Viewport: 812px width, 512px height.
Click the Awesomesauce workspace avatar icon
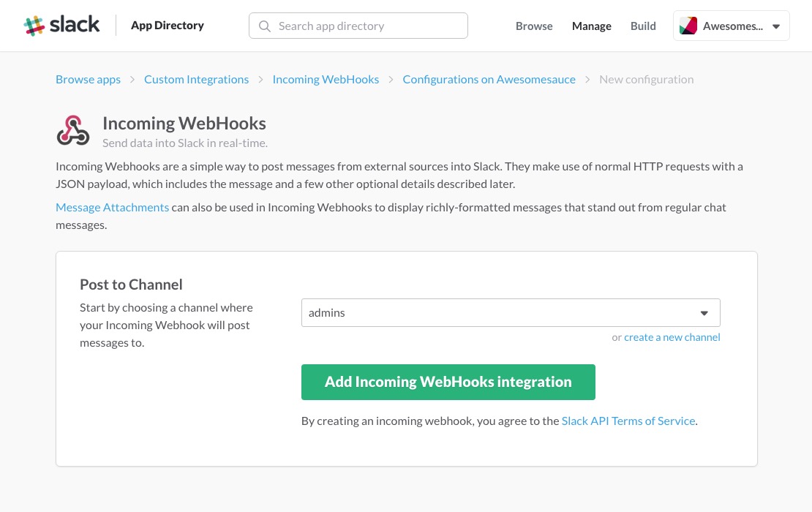click(x=688, y=26)
